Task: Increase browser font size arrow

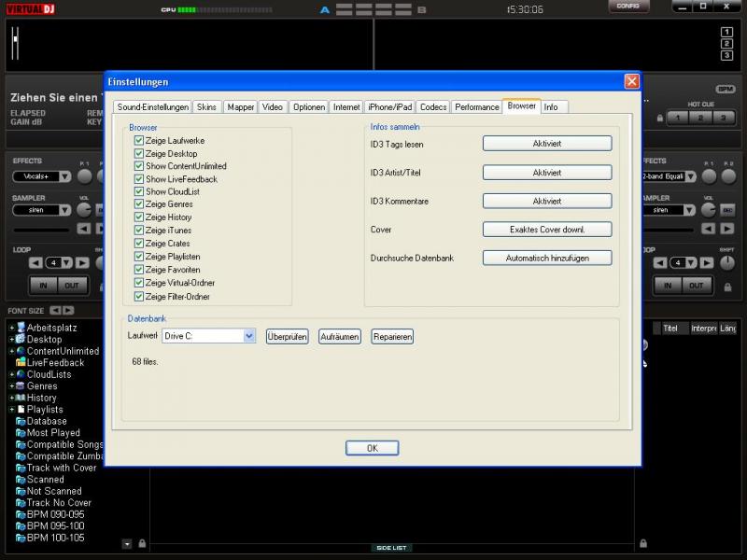Action: 68,311
